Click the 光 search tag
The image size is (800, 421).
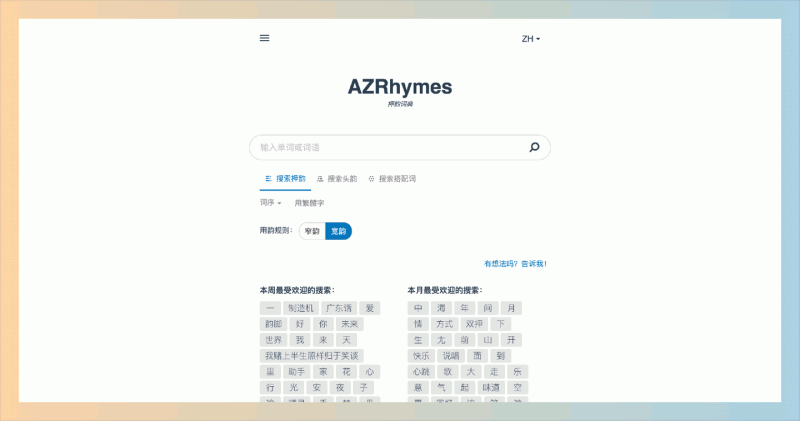pos(293,387)
